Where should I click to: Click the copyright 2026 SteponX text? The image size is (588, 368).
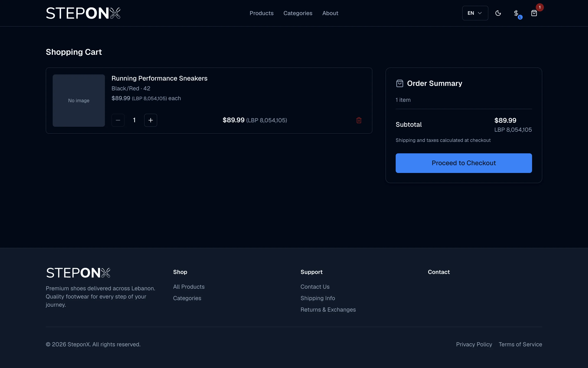click(x=93, y=344)
